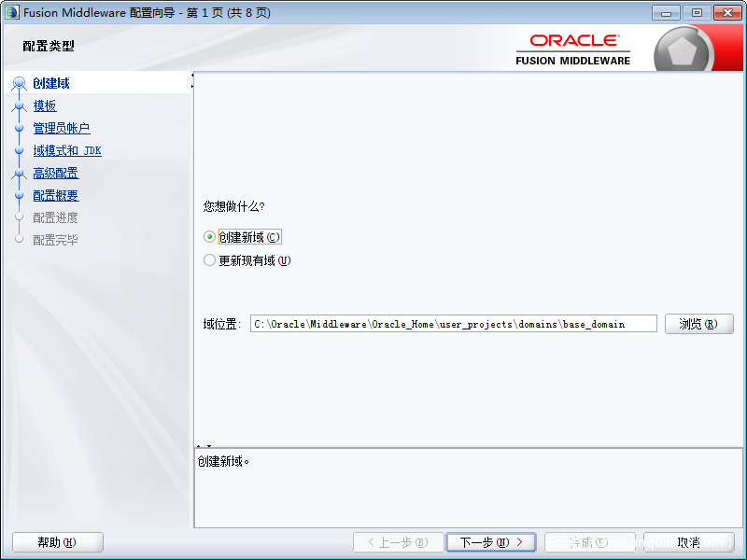
Task: Click the 域位置 path input field
Action: click(x=454, y=324)
